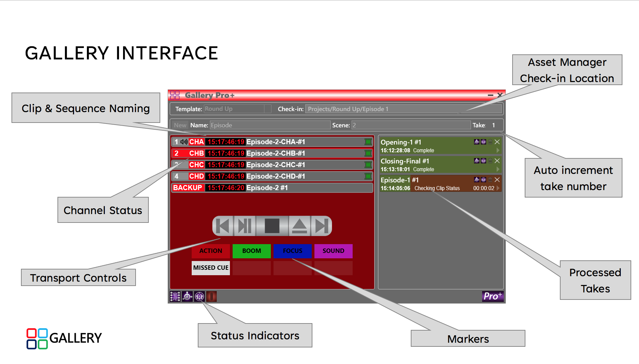Click the 00:00:02 duration on Episode-1
This screenshot has height=364, width=639.
[x=484, y=188]
